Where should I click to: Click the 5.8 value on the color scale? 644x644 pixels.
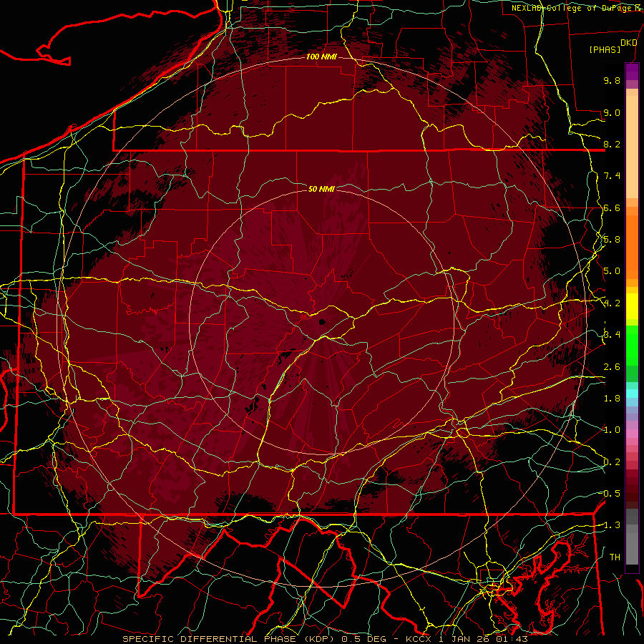pyautogui.click(x=612, y=240)
